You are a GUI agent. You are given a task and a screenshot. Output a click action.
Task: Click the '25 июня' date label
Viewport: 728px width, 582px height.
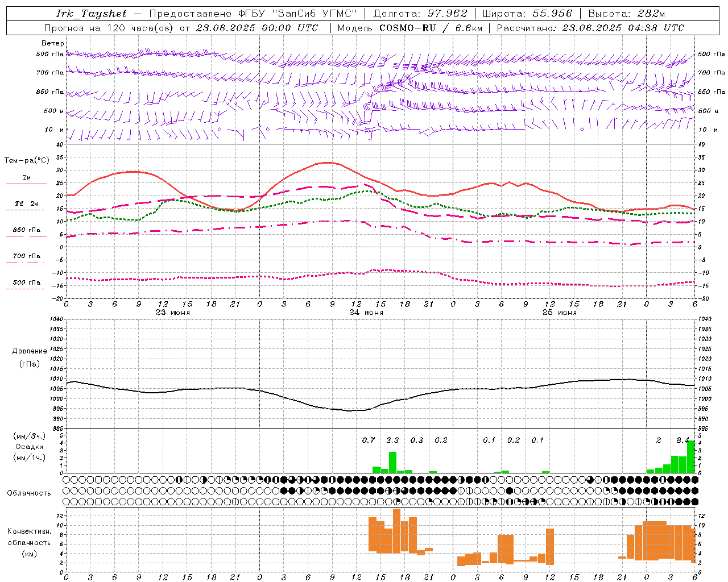pyautogui.click(x=560, y=313)
